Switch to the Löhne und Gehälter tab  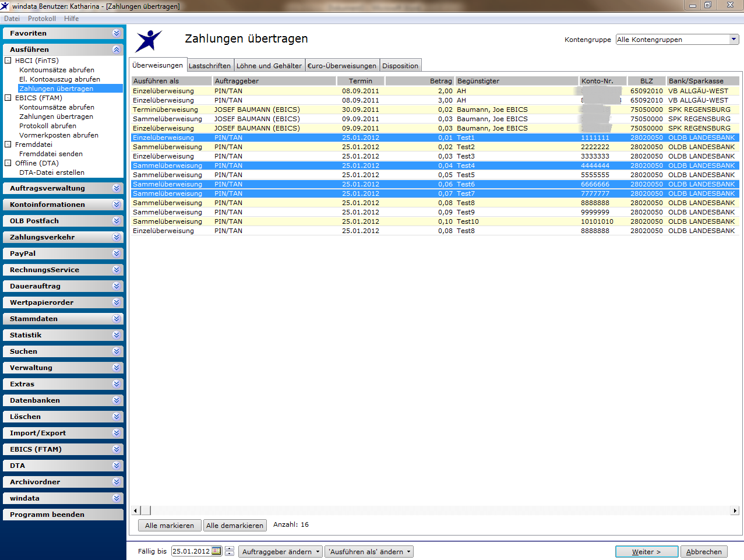click(269, 66)
